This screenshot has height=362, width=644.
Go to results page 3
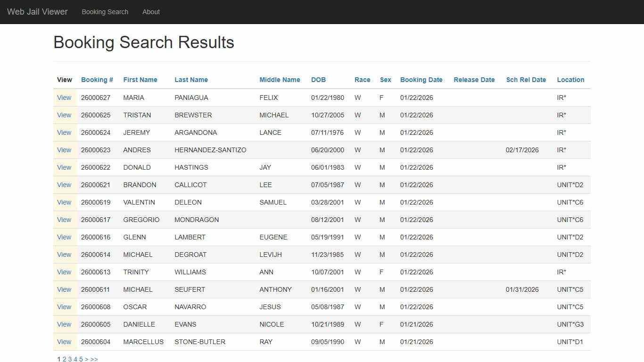click(x=69, y=359)
